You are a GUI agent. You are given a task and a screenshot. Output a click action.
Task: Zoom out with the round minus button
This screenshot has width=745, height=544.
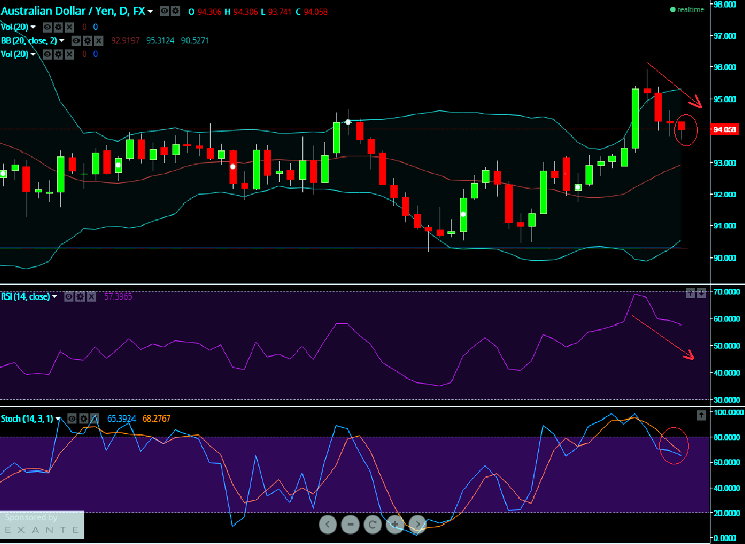350,524
